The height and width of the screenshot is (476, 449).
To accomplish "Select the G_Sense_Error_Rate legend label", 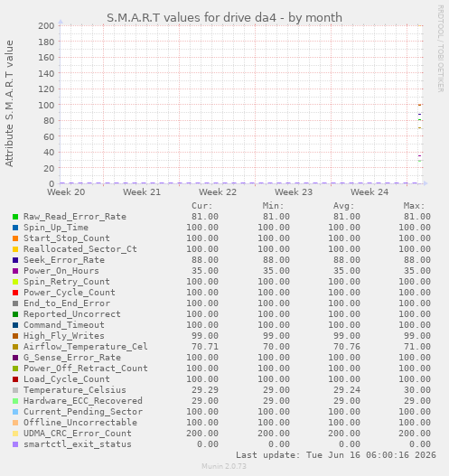I will 72,358.
